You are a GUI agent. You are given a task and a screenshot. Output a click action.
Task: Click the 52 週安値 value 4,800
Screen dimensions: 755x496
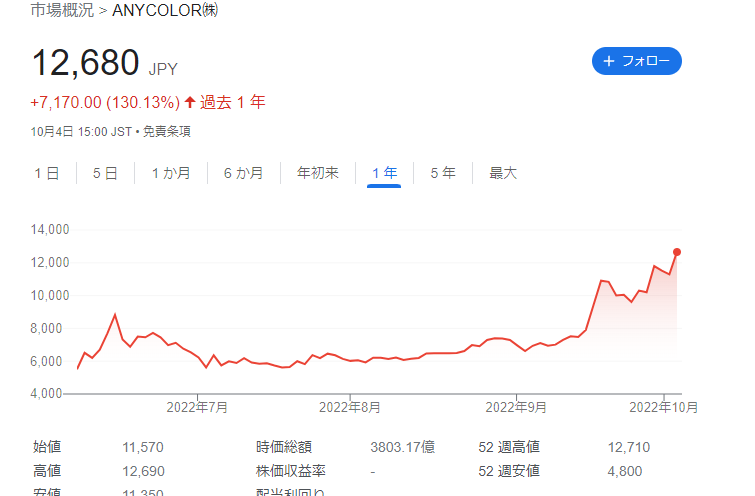(x=625, y=471)
